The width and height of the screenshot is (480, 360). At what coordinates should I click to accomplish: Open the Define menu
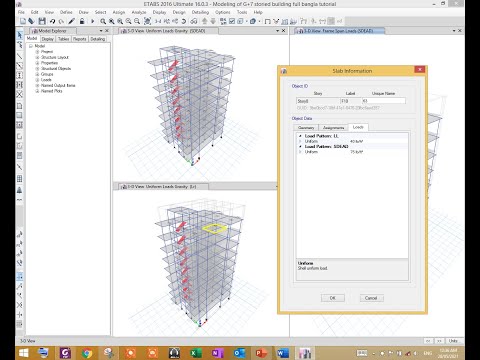(66, 12)
